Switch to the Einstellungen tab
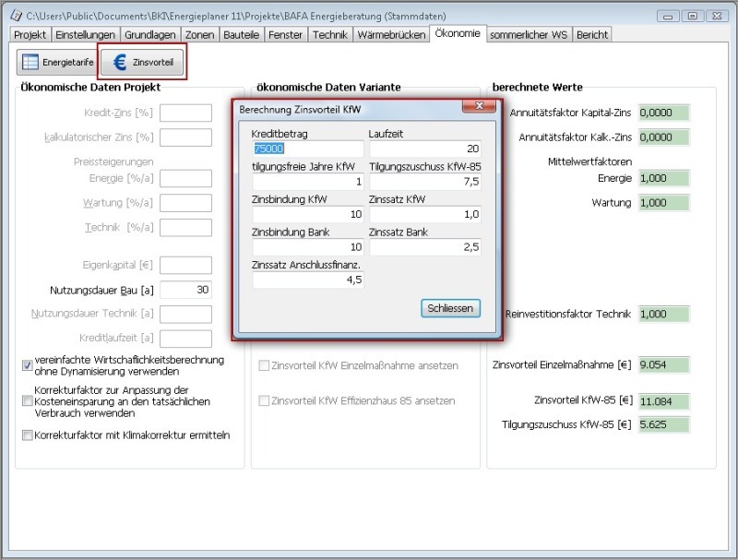 (x=85, y=35)
